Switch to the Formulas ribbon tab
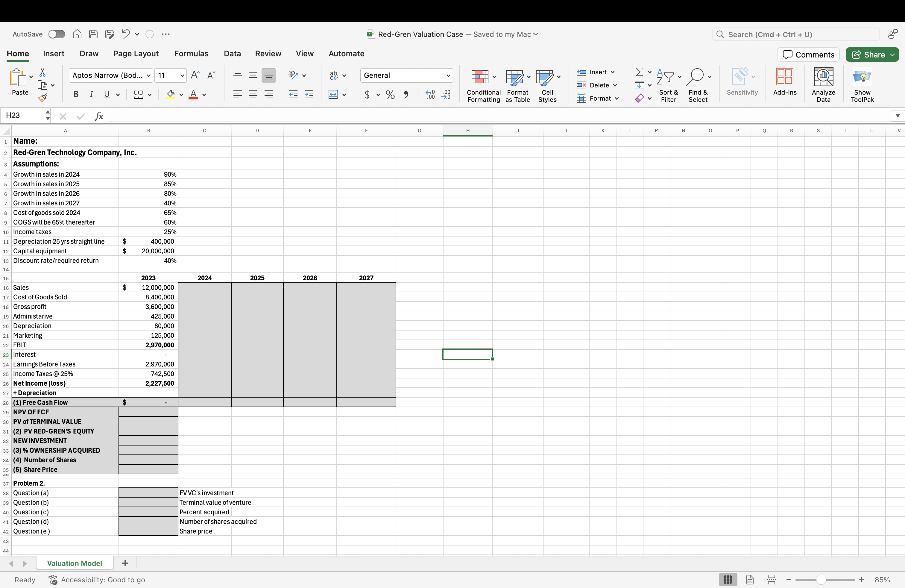This screenshot has width=905, height=588. [x=191, y=54]
